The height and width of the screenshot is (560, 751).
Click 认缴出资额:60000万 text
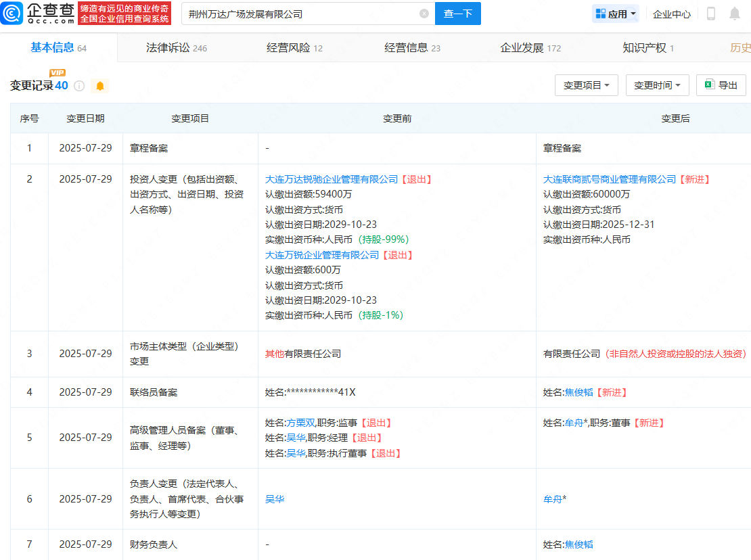pos(586,194)
